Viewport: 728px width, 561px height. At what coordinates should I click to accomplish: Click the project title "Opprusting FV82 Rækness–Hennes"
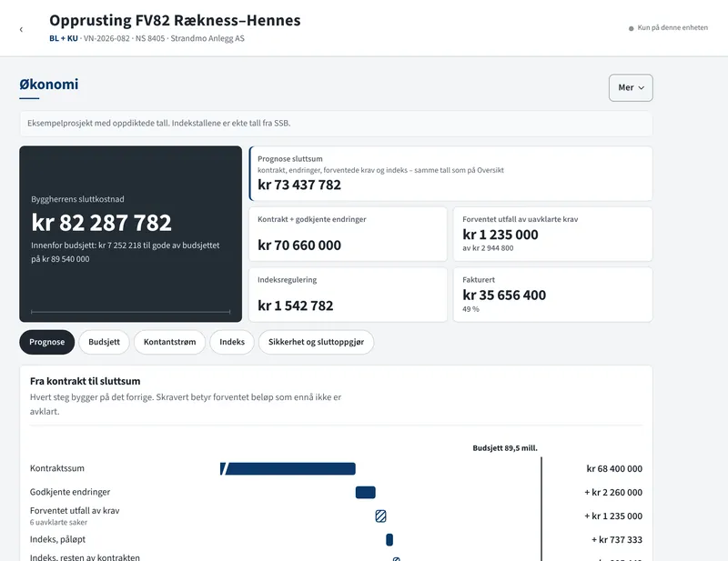pos(175,20)
